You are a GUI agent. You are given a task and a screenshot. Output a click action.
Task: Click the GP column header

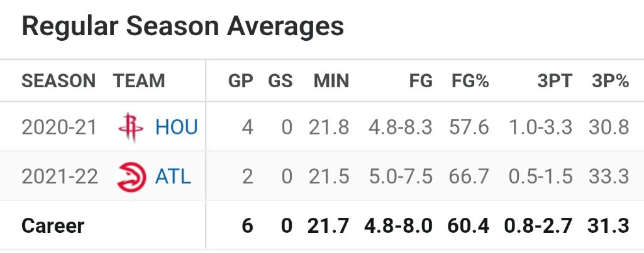tap(241, 81)
